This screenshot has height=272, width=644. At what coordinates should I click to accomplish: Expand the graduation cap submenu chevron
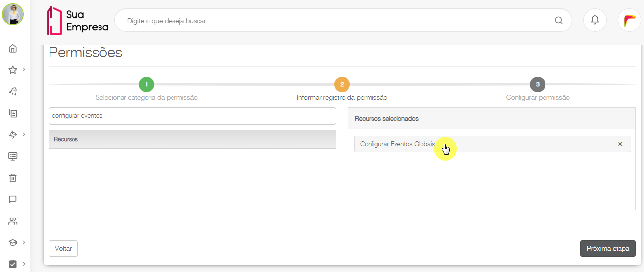pos(24,242)
